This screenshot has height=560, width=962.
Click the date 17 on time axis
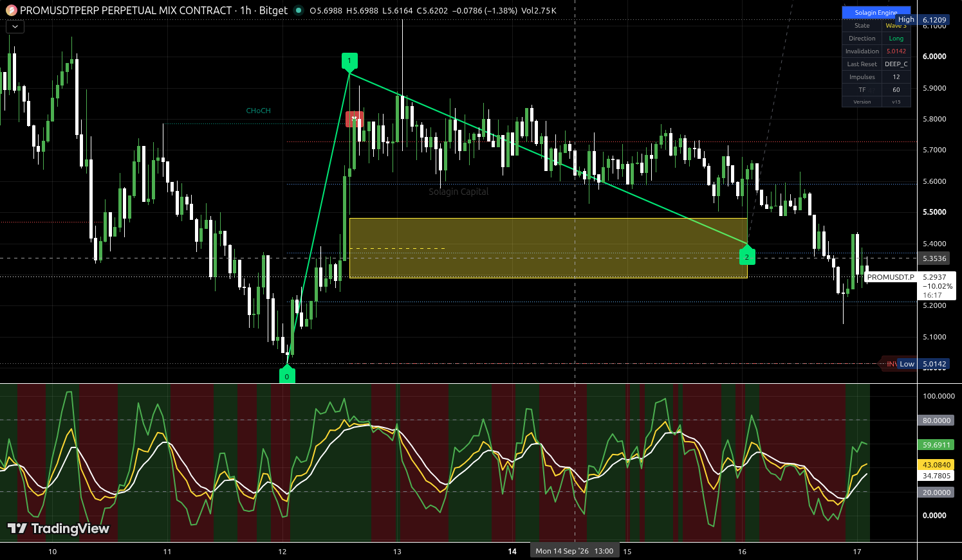pos(857,552)
